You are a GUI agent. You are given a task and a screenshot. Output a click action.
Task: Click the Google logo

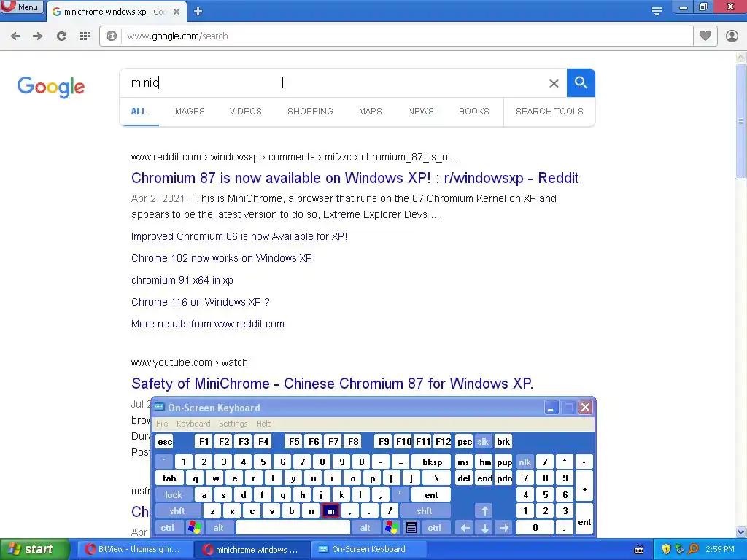point(51,87)
